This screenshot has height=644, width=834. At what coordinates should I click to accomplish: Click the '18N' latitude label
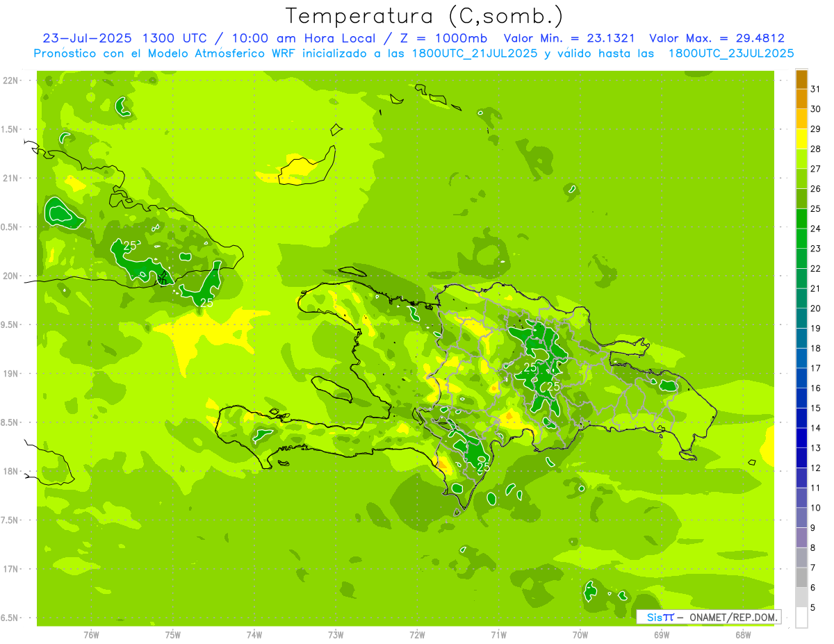point(12,471)
